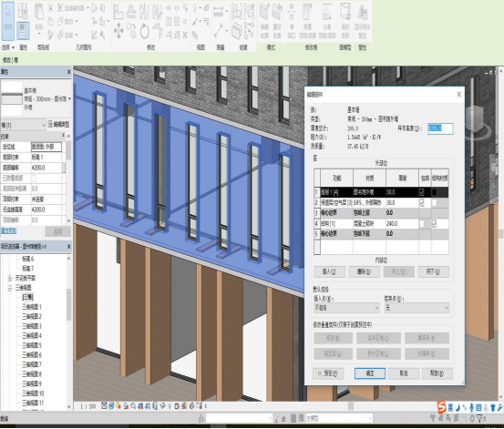504x429 pixels.
Task: Toggle structural material checkbox in row 2
Action: (x=434, y=202)
